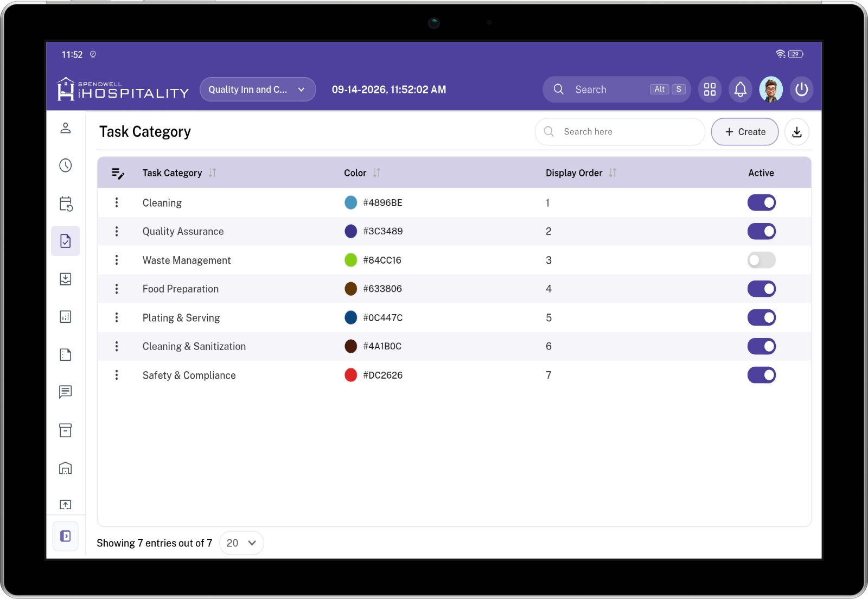Open the messages chat sidebar icon
The image size is (868, 599).
(x=66, y=392)
